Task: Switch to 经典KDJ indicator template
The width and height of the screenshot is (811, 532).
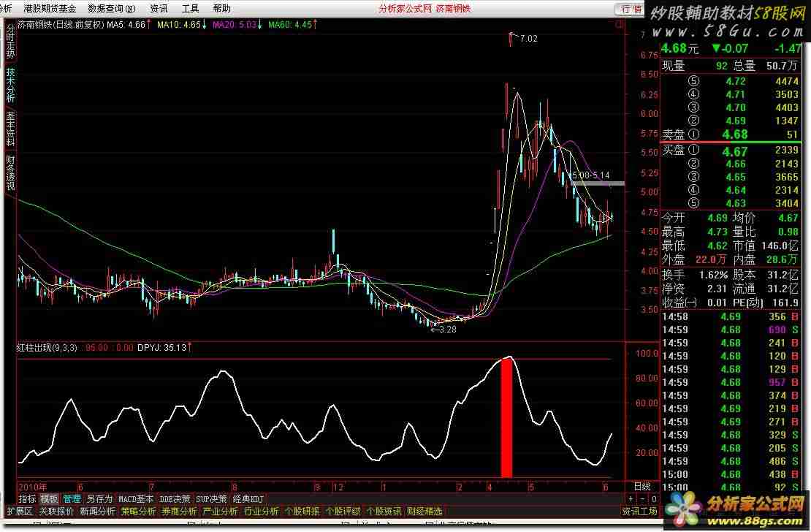Action: pyautogui.click(x=248, y=499)
